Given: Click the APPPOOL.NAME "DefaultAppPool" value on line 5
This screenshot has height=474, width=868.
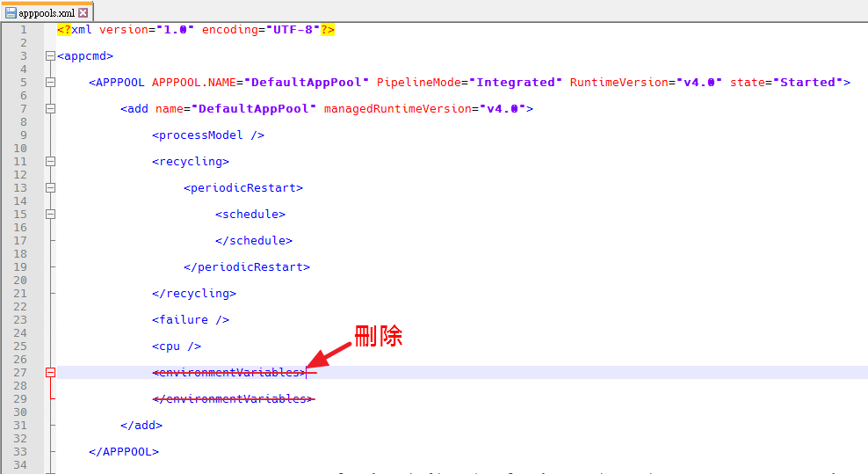Looking at the screenshot, I should pos(307,83).
